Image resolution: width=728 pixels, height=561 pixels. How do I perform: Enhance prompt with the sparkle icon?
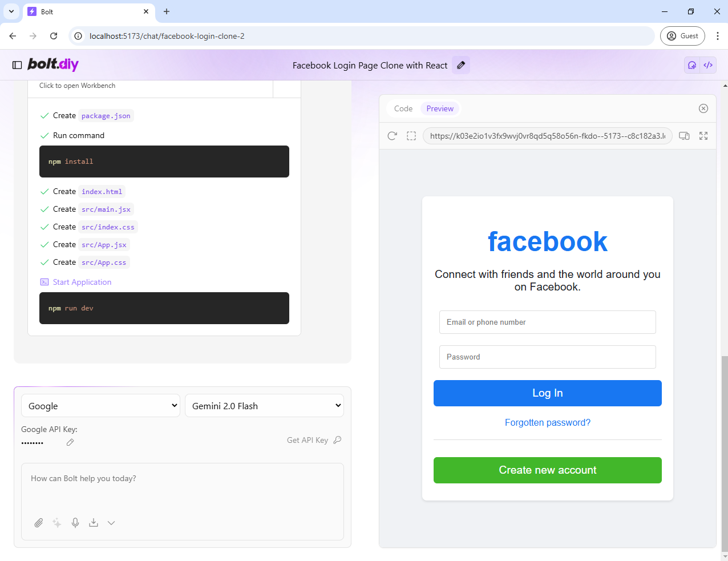coord(57,523)
